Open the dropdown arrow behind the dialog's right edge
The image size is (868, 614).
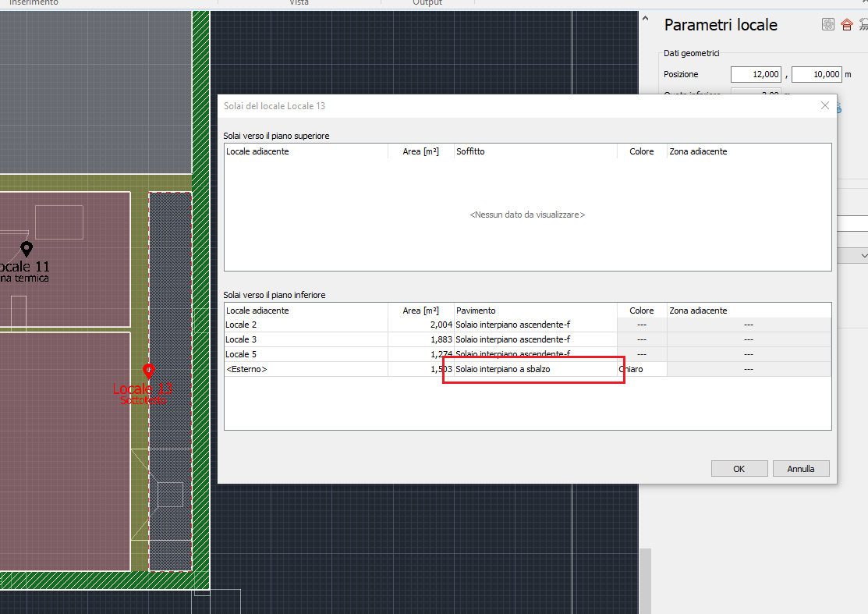coord(863,256)
